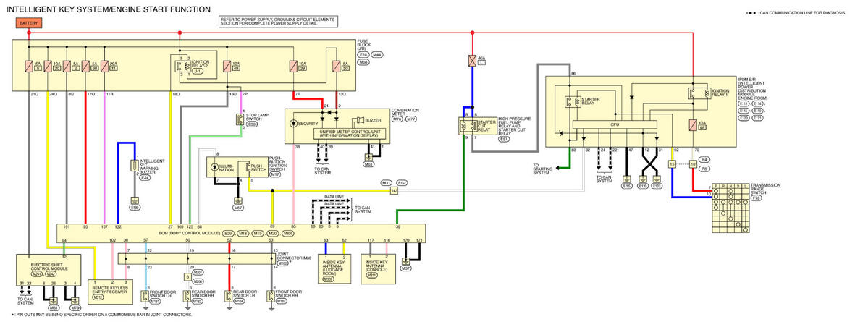Click the Security indicator lamp symbol

click(293, 124)
